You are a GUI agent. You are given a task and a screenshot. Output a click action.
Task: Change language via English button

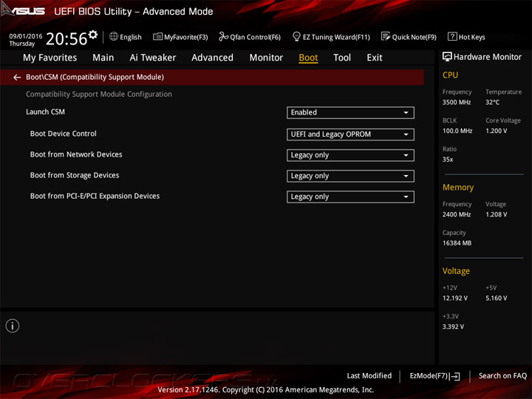pyautogui.click(x=125, y=37)
